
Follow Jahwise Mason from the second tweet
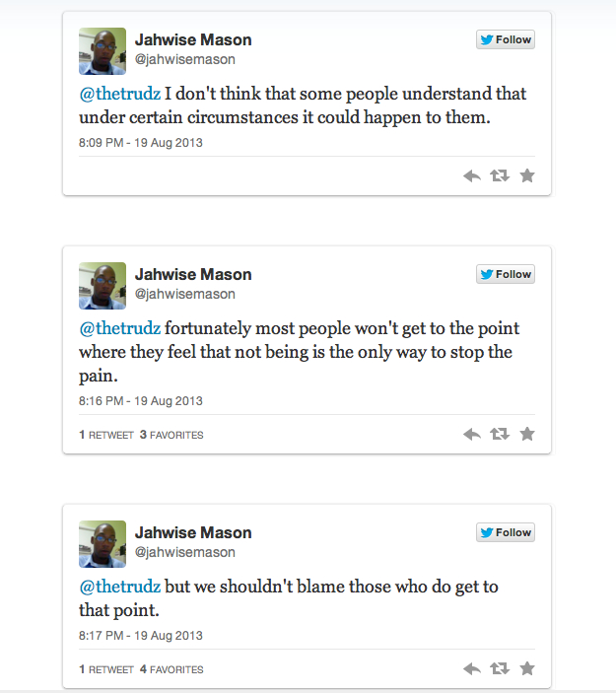click(x=506, y=275)
